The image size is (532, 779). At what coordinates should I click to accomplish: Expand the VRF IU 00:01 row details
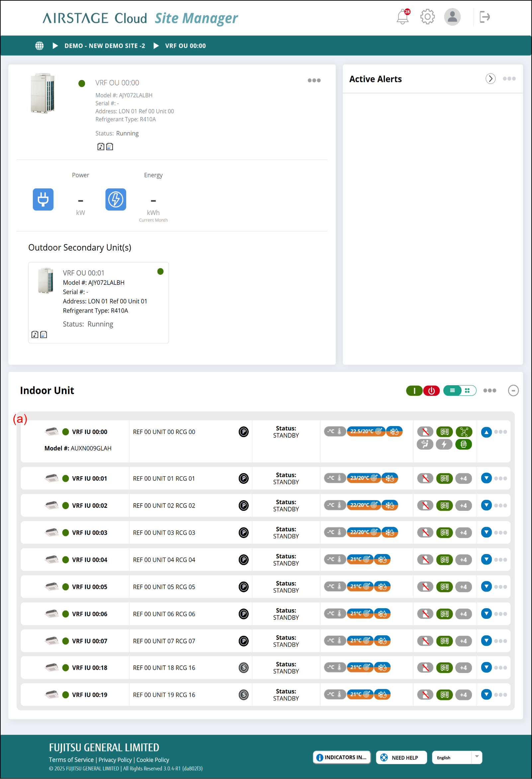pyautogui.click(x=486, y=478)
